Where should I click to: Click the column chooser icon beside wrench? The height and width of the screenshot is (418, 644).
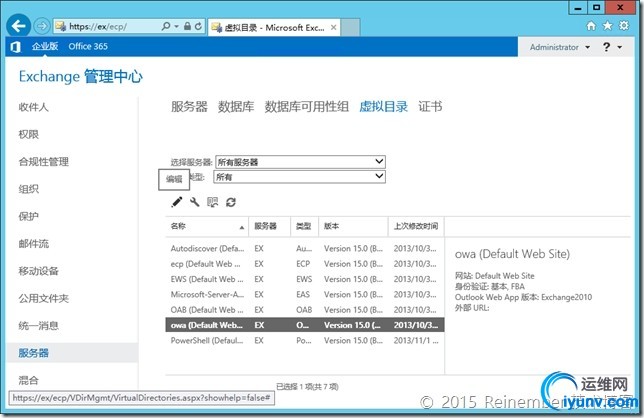click(x=213, y=202)
